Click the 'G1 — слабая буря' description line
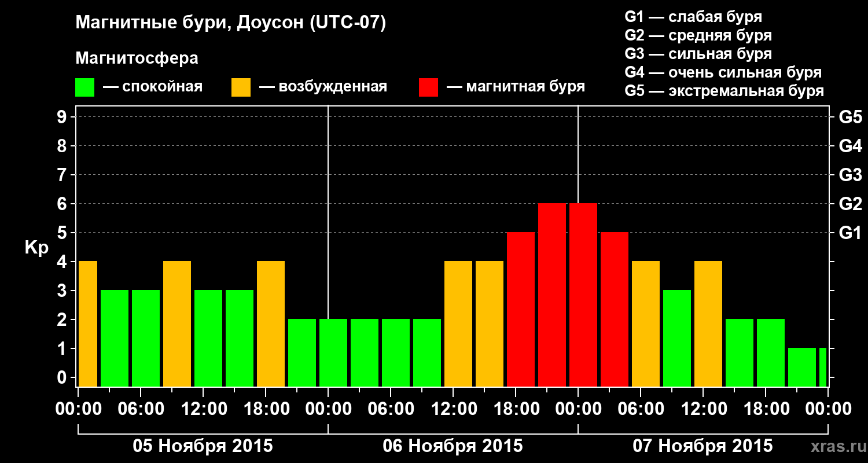Viewport: 868px width, 463px height. pos(693,17)
